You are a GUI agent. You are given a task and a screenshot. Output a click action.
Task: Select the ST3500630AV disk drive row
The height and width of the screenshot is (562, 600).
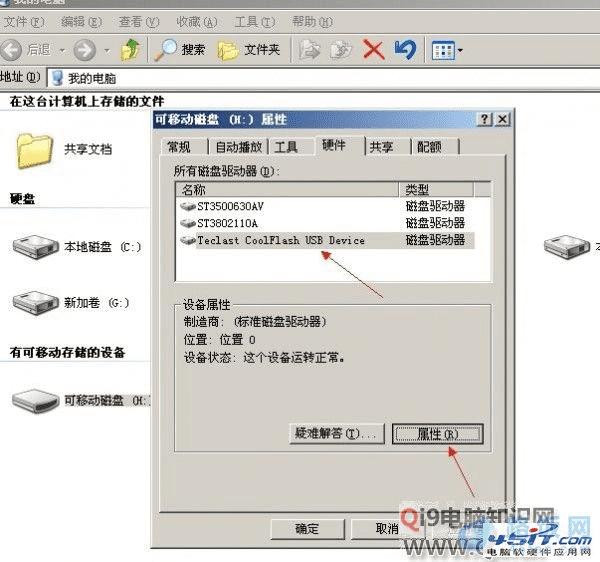click(x=326, y=207)
